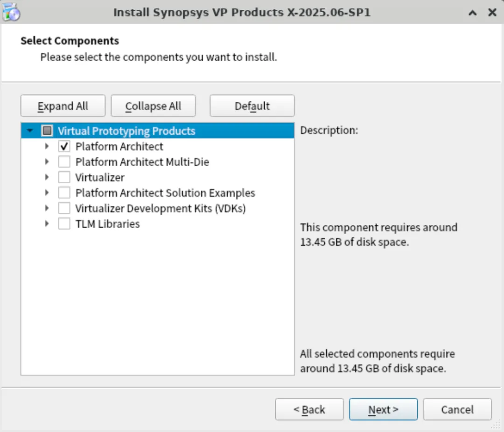Check Virtualizer Development Kits (VDKs) checkbox
This screenshot has height=432, width=504.
(x=64, y=208)
